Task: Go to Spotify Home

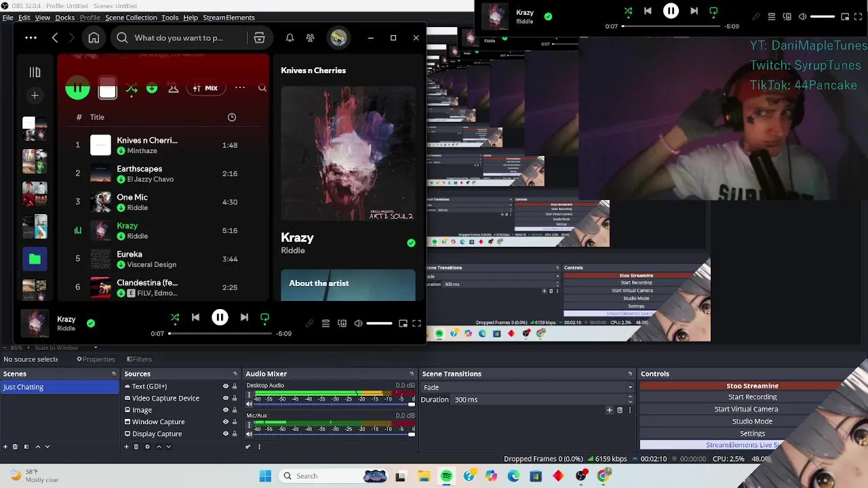Action: (94, 38)
